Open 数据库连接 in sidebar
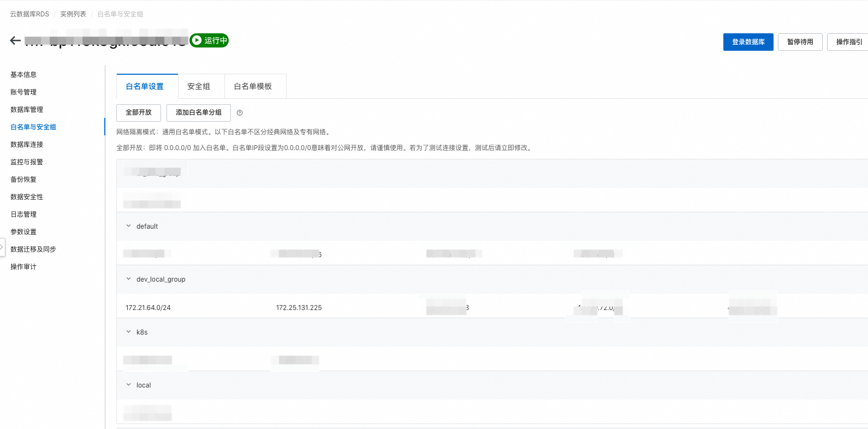This screenshot has height=429, width=868. tap(27, 145)
